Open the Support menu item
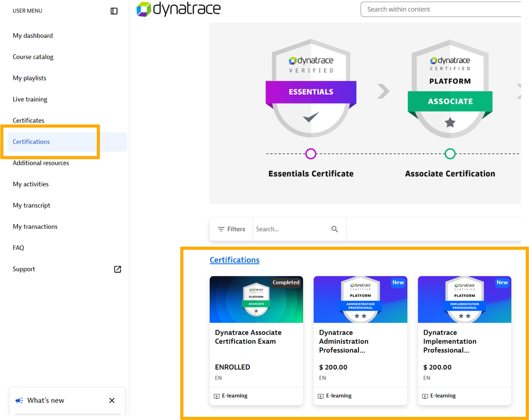 click(x=24, y=269)
